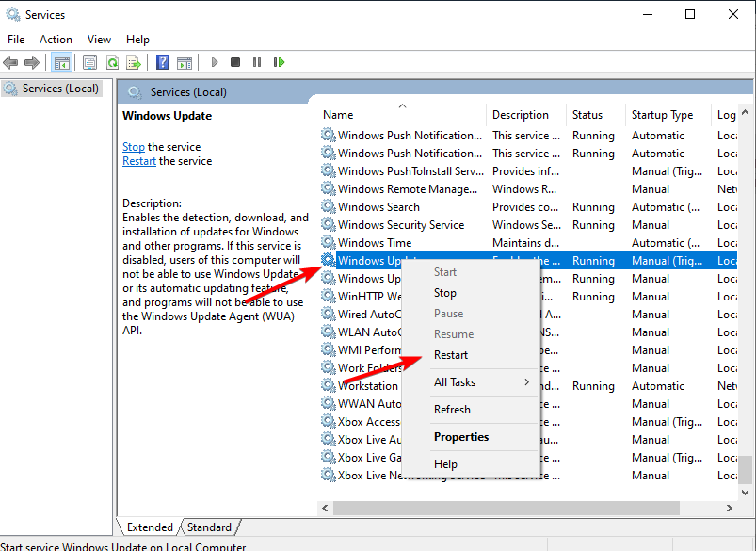Choose Help in the context menu
Image resolution: width=756 pixels, height=551 pixels.
[x=470, y=464]
